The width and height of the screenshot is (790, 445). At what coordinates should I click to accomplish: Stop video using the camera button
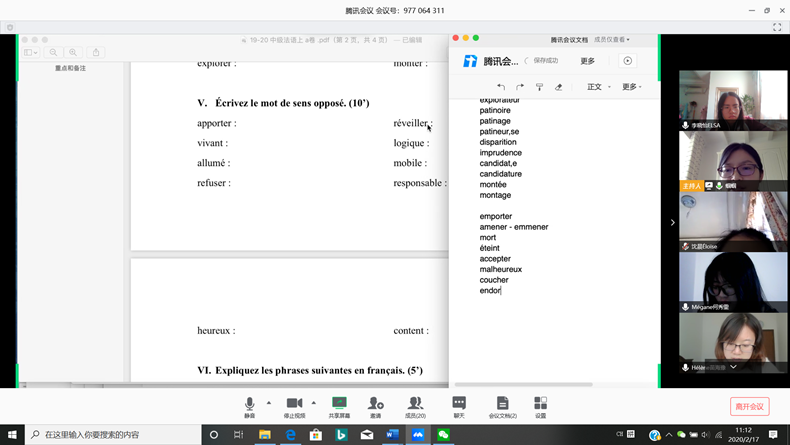[294, 406]
